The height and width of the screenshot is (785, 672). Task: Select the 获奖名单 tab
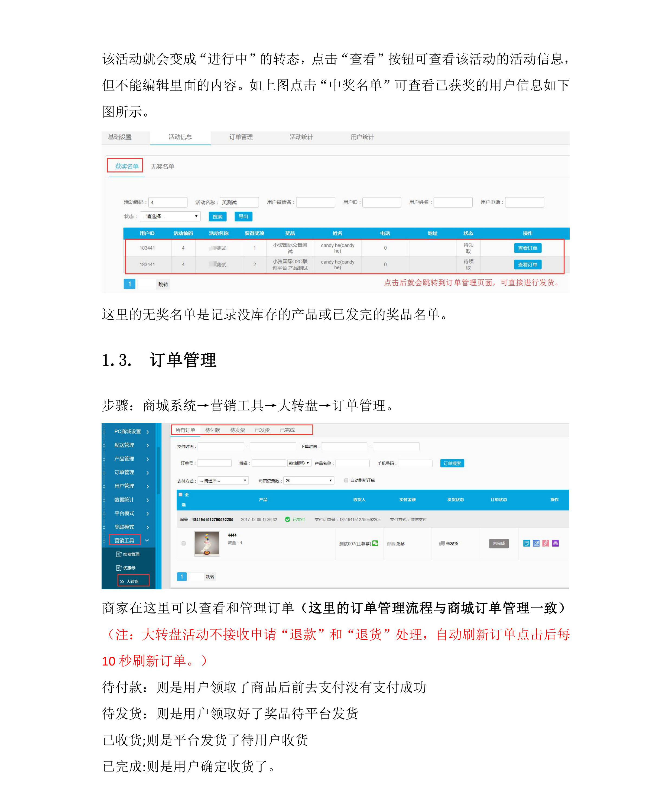(x=127, y=166)
